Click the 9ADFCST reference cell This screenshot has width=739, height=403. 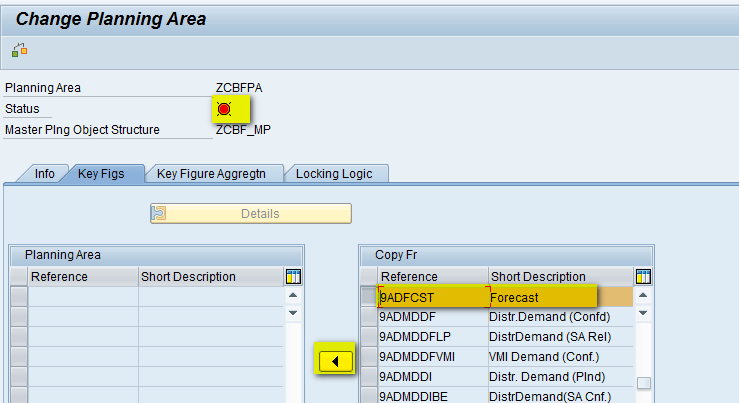432,297
